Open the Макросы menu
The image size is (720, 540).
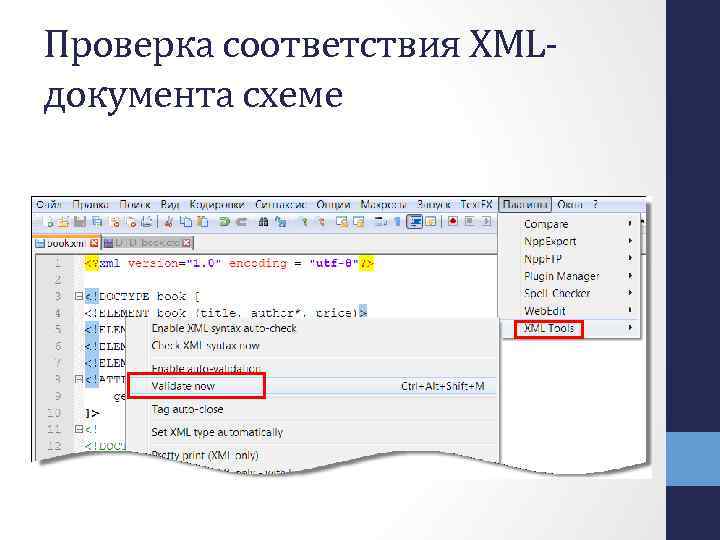383,204
